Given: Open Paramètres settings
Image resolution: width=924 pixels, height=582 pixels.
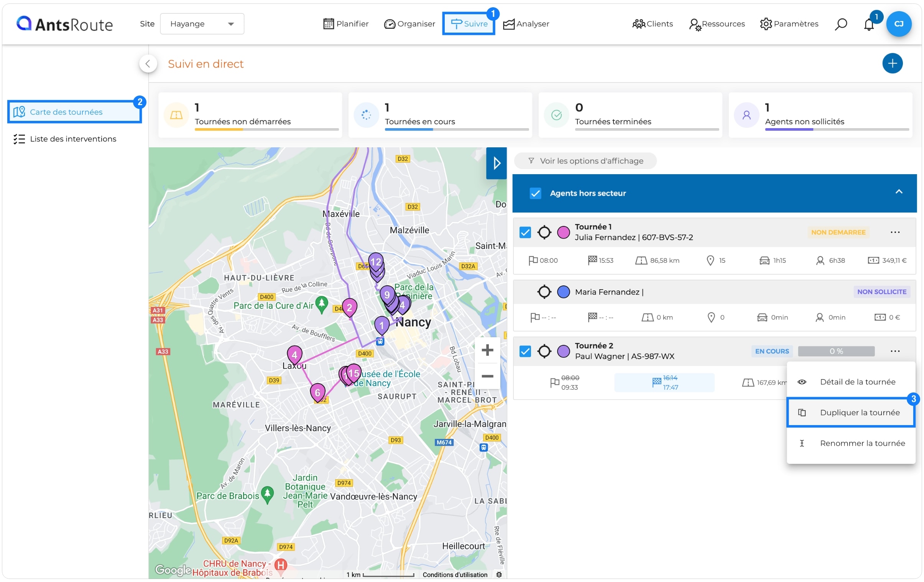Looking at the screenshot, I should pos(789,24).
